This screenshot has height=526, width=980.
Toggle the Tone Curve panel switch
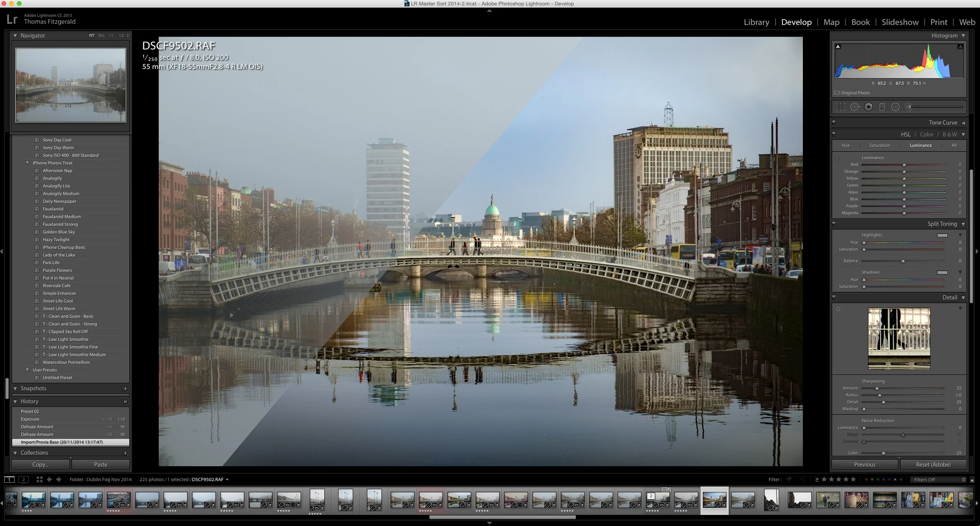pos(834,123)
